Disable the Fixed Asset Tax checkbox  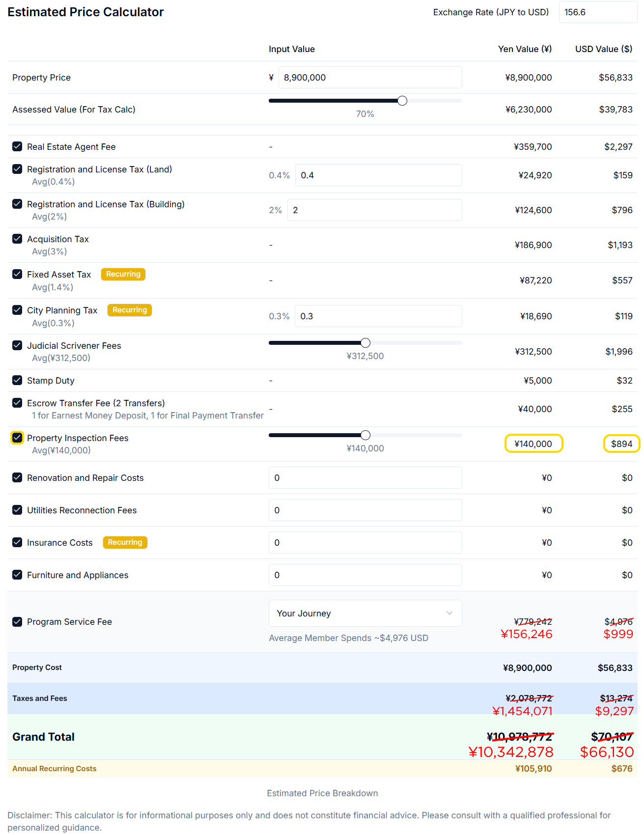17,274
